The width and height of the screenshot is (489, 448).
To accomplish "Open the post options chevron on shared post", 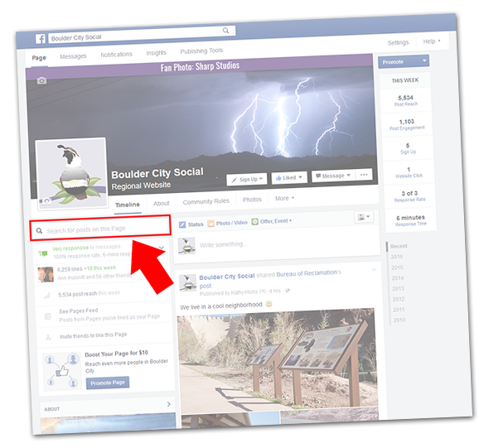I will [374, 269].
